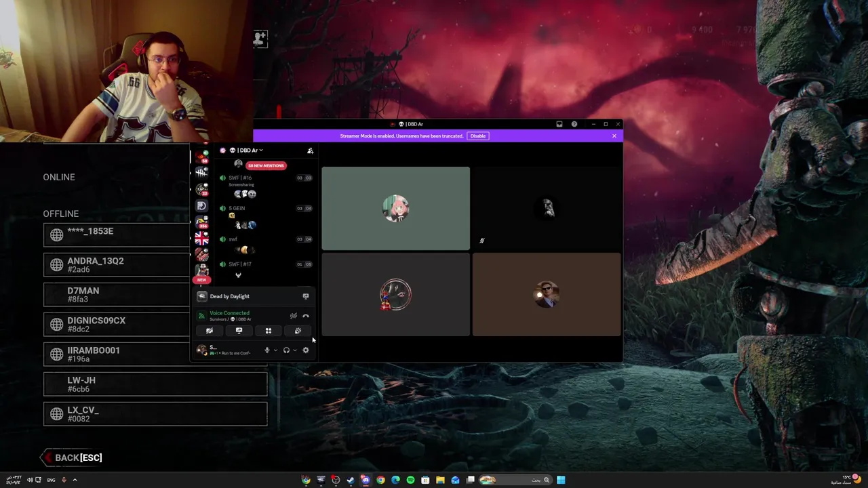Viewport: 868px width, 488px height.
Task: Toggle noise suppression in voice panel
Action: (x=294, y=316)
